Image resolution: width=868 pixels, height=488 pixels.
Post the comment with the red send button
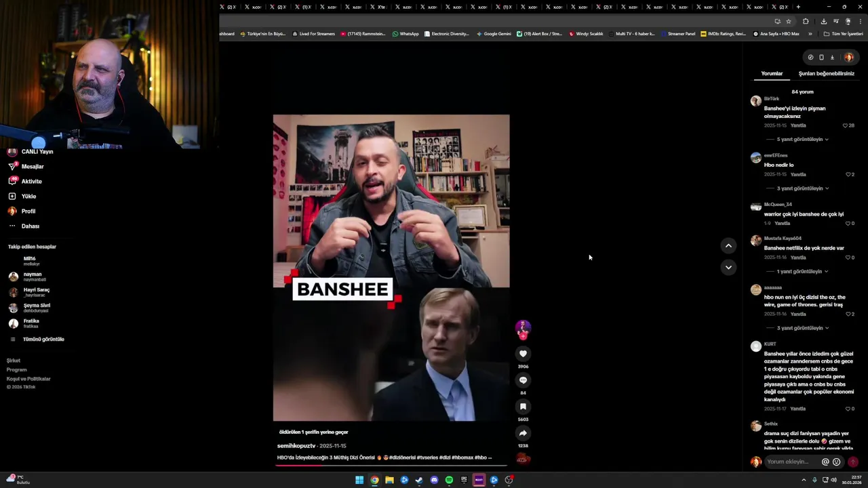tap(853, 462)
